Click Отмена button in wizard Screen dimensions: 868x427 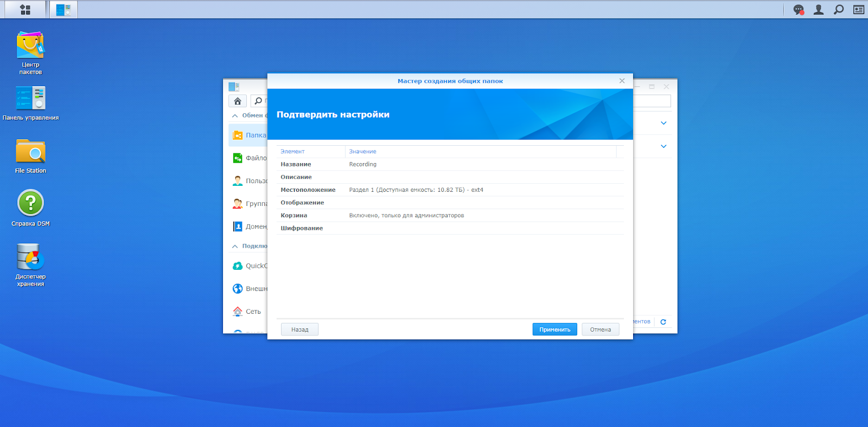click(601, 329)
